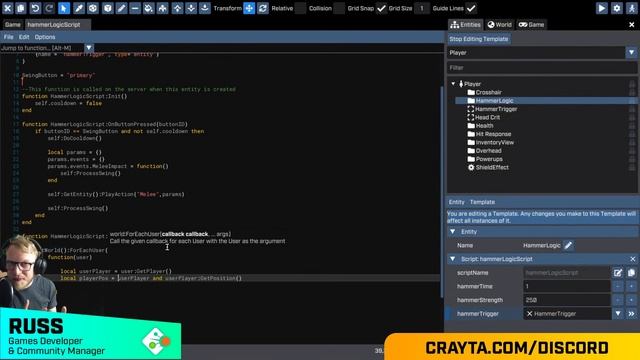Start game preview with play icon
Image resolution: width=640 pixels, height=360 pixels.
(602, 8)
